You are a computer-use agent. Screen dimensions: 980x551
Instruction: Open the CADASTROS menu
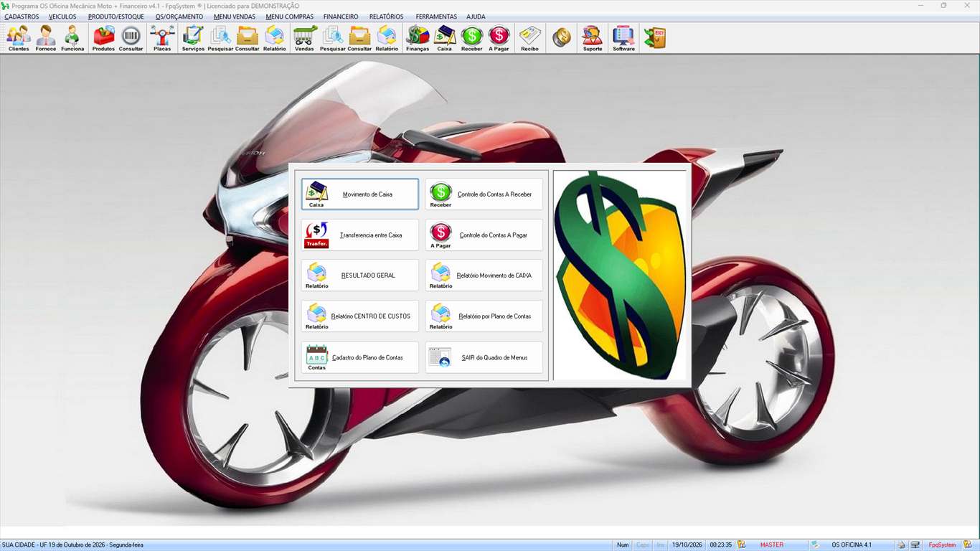click(x=22, y=17)
